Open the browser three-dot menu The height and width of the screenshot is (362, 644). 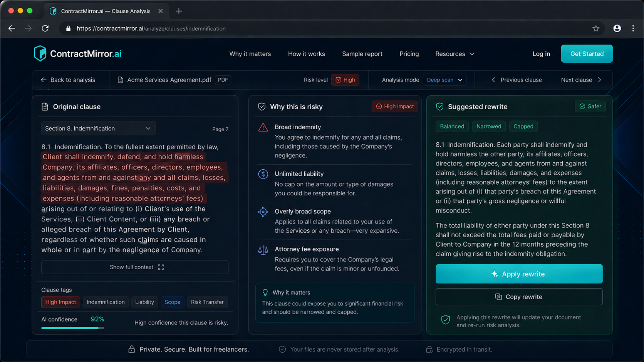[x=633, y=28]
